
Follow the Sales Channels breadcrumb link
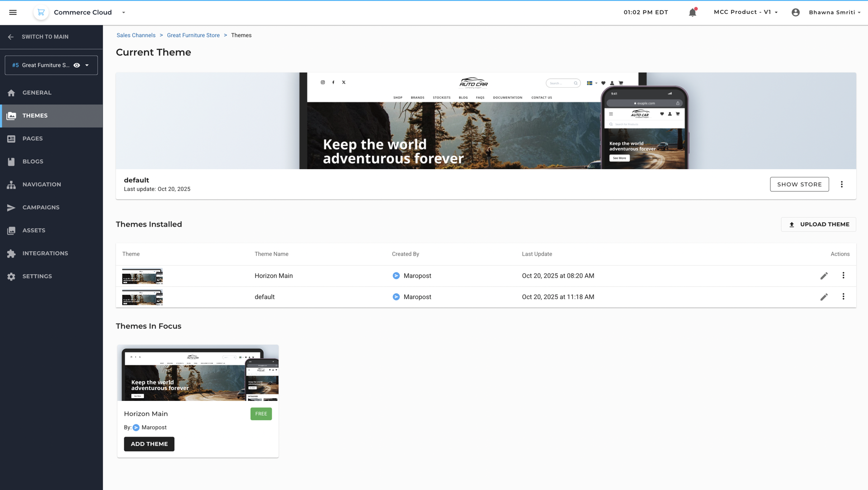[x=136, y=35]
